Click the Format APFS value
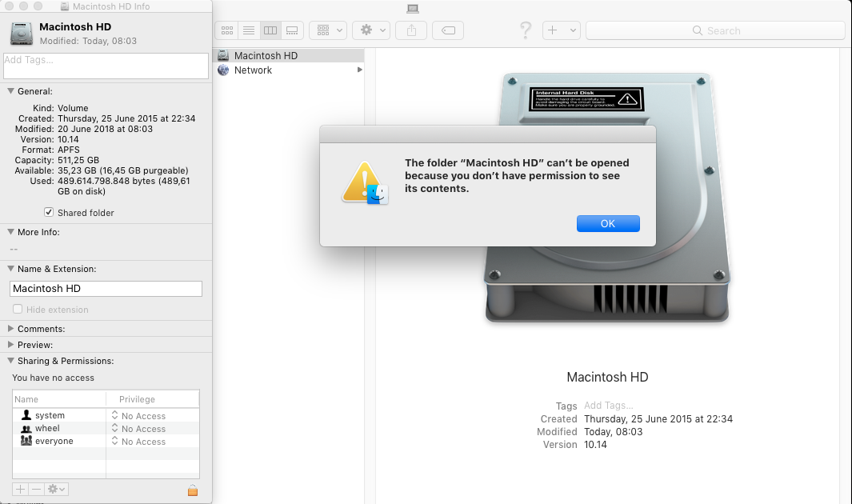Screen dimensions: 852x504 click(x=69, y=150)
